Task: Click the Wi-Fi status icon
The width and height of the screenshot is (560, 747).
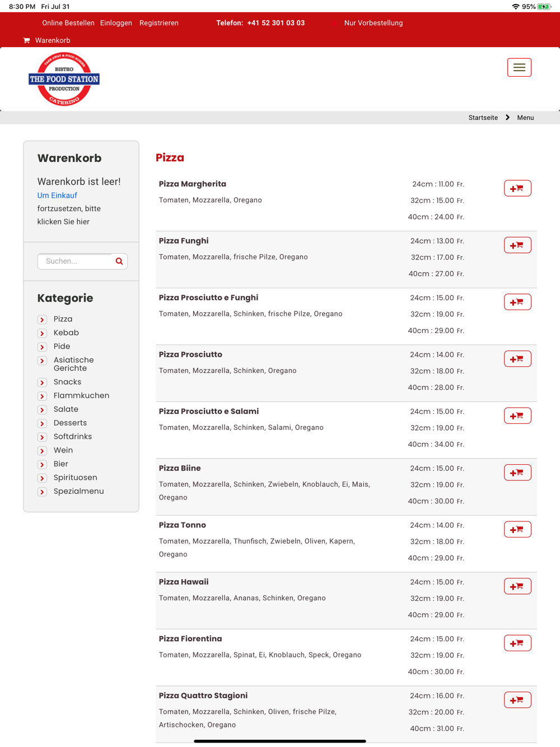Action: click(x=515, y=7)
